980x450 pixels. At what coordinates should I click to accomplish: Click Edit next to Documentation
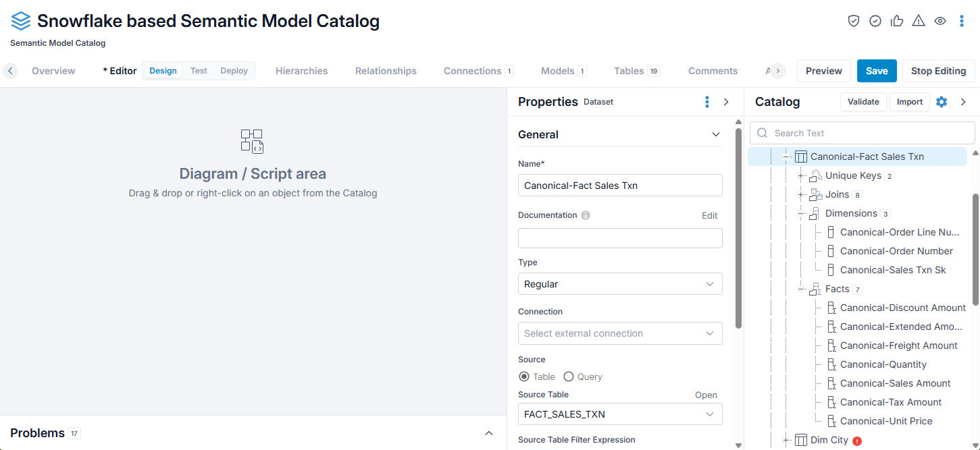709,215
